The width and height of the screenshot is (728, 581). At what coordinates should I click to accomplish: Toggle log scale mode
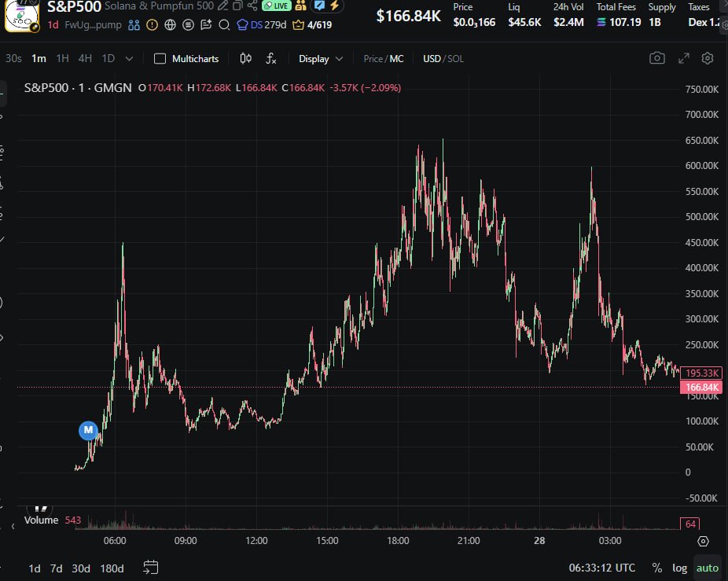(x=680, y=568)
